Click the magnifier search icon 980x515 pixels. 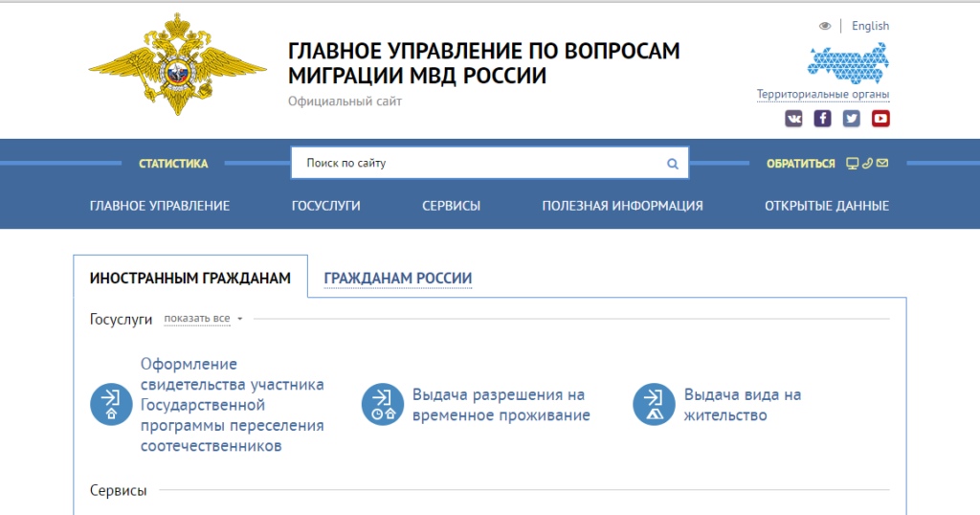click(x=673, y=164)
